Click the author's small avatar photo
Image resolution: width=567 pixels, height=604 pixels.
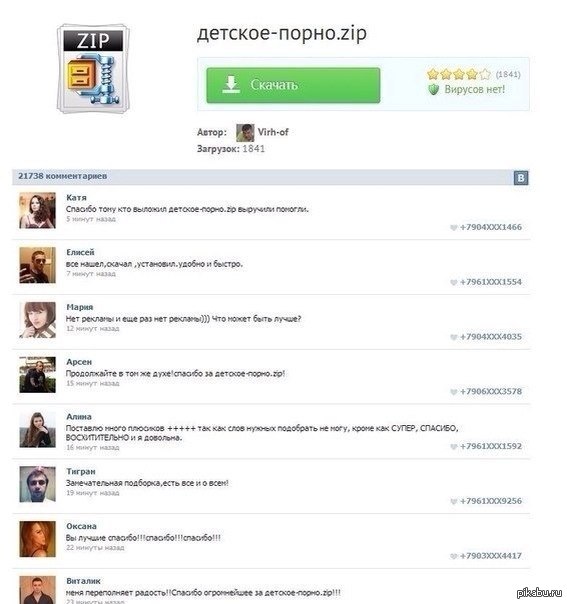[x=245, y=133]
